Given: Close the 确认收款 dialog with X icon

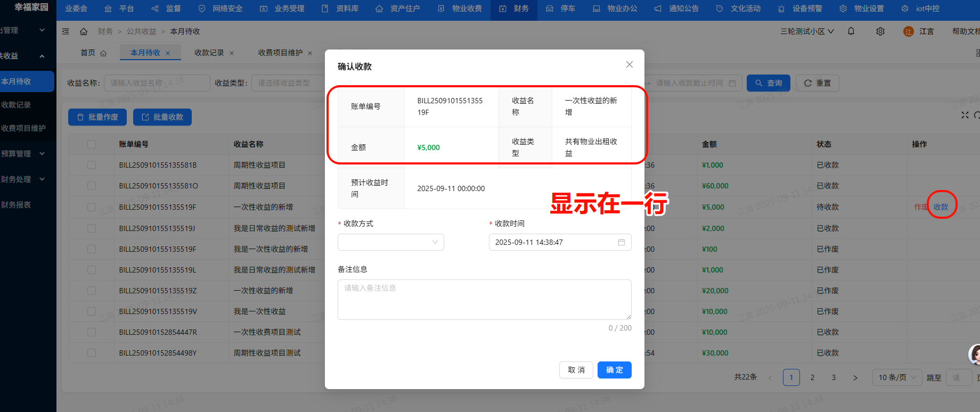Looking at the screenshot, I should pyautogui.click(x=629, y=64).
